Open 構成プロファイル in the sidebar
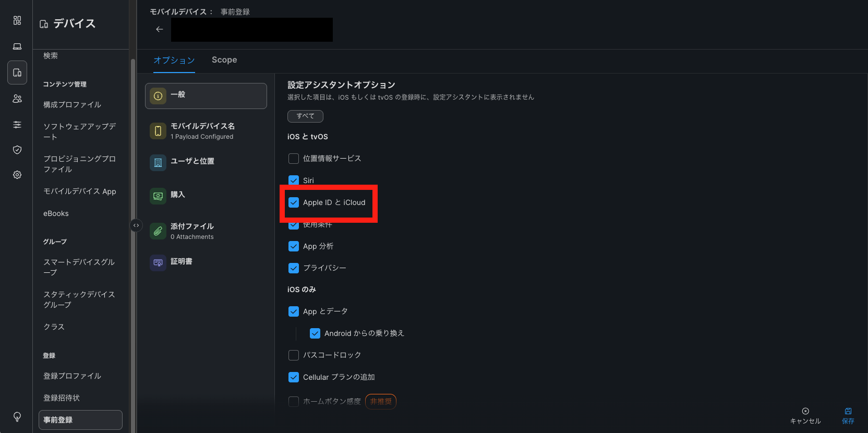This screenshot has width=868, height=433. (x=73, y=105)
